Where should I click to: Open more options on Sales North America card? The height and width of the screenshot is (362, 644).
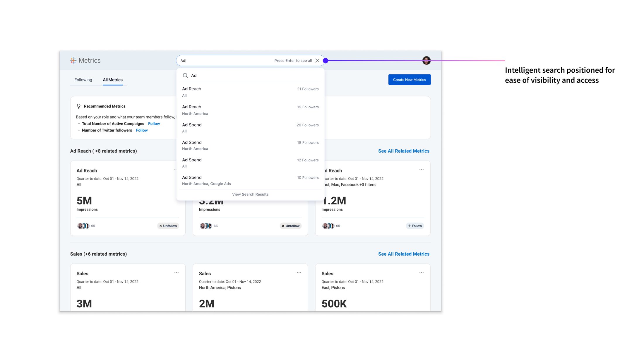[299, 273]
